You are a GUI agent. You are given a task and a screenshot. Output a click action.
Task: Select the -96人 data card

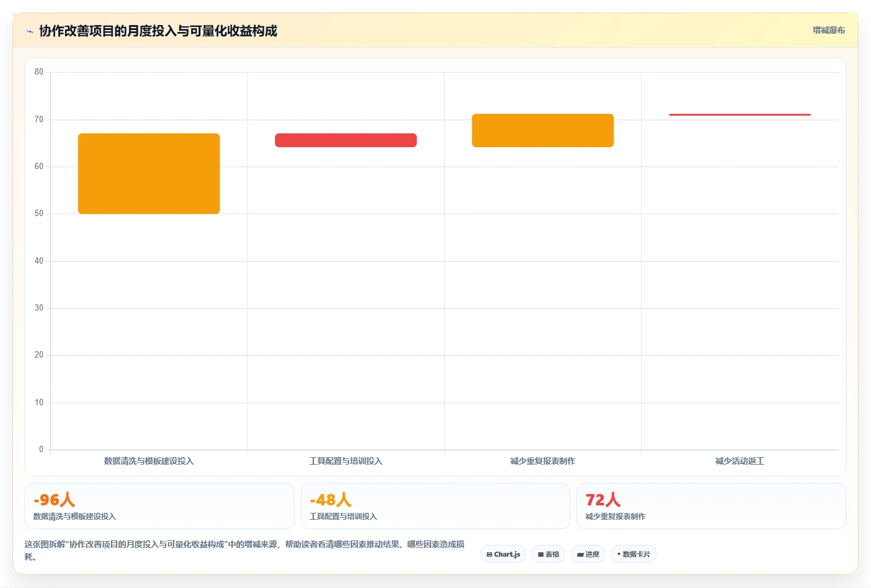(x=159, y=506)
